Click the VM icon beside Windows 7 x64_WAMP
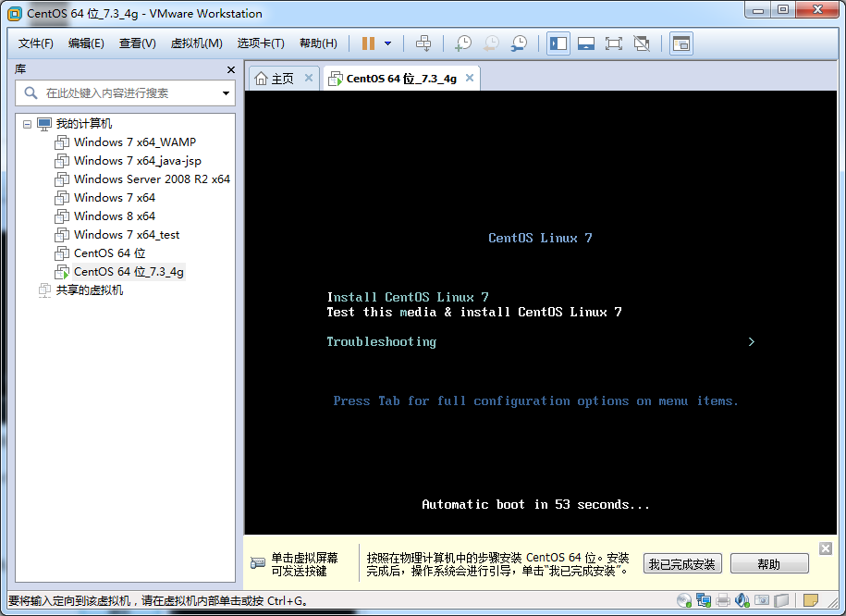Viewport: 846px width, 616px height. 62,142
